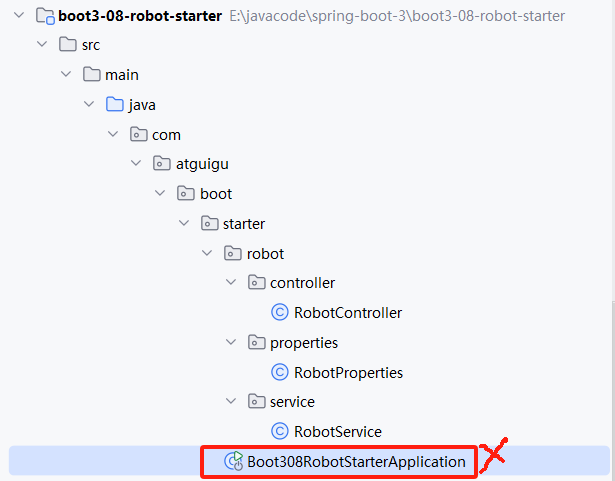The height and width of the screenshot is (481, 615).
Task: Click the service package folder icon
Action: (x=257, y=401)
